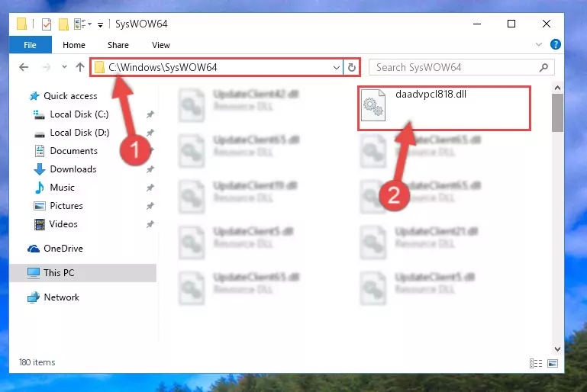The width and height of the screenshot is (587, 392).
Task: Open Local Disk (D:) in the sidebar
Action: (79, 133)
